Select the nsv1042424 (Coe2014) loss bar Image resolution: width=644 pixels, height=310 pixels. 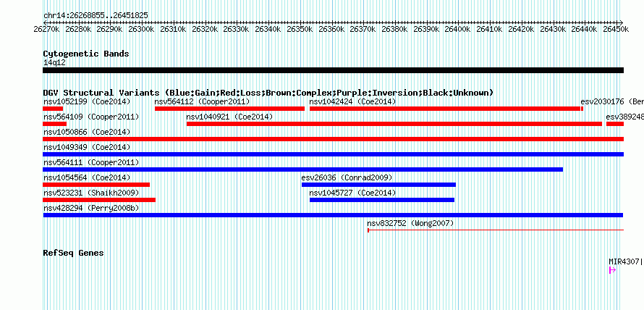(445, 109)
